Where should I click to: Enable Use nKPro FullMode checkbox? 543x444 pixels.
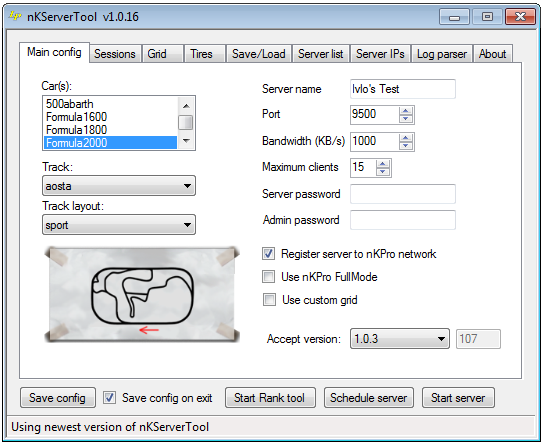click(269, 277)
